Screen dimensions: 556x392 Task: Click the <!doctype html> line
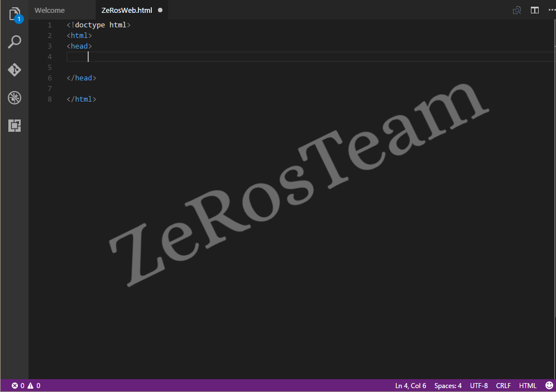(99, 25)
